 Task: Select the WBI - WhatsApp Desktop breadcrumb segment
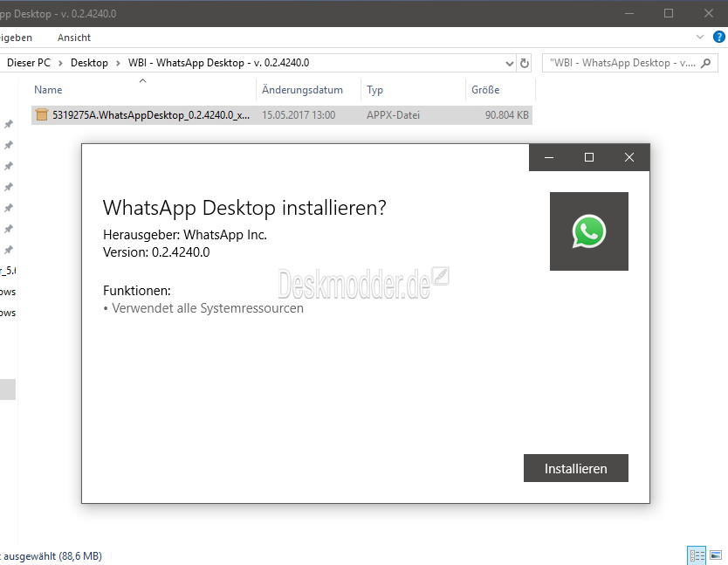[x=219, y=63]
